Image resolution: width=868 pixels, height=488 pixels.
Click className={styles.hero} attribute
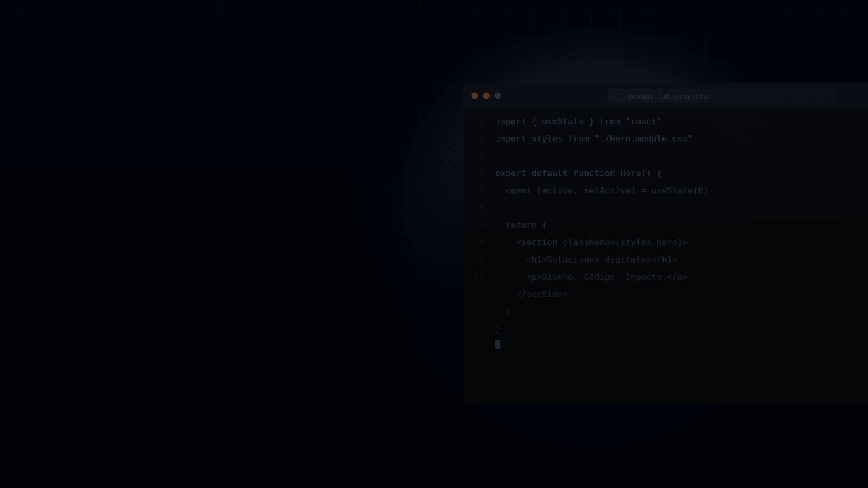point(622,243)
